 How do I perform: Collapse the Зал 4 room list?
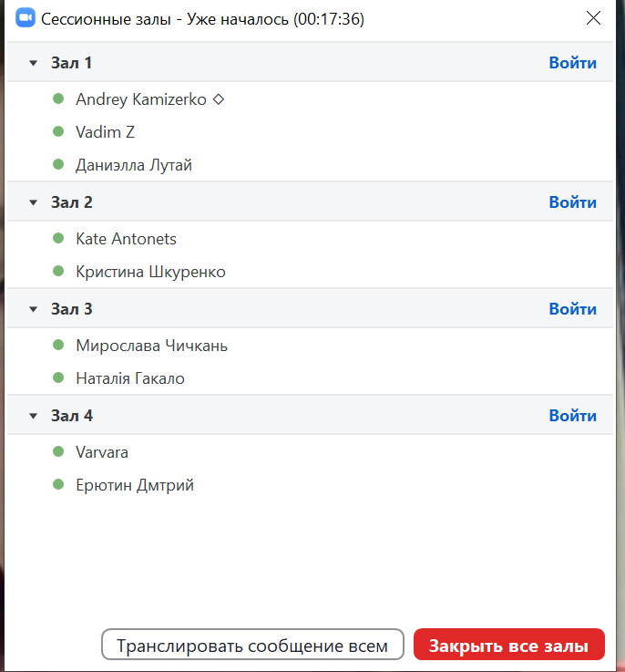[33, 416]
